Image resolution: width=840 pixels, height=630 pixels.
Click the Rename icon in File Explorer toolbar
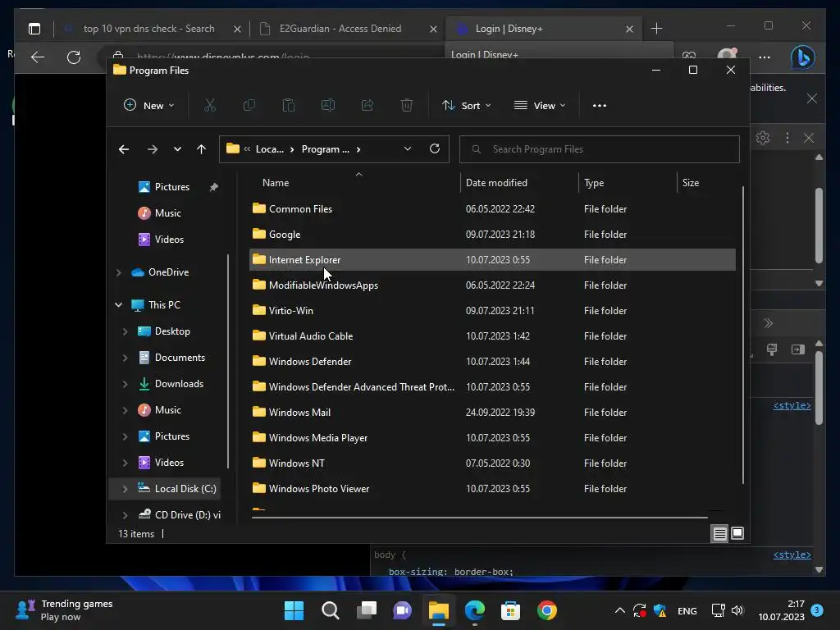[x=328, y=105]
